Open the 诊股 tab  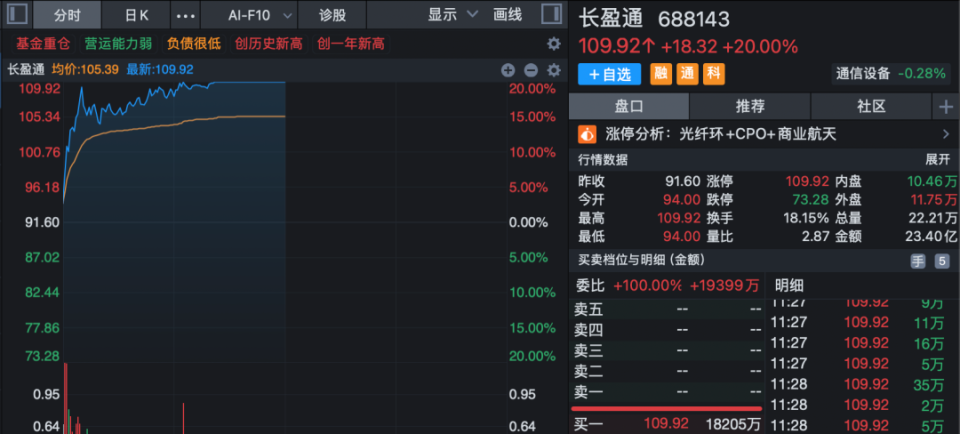pyautogui.click(x=332, y=15)
